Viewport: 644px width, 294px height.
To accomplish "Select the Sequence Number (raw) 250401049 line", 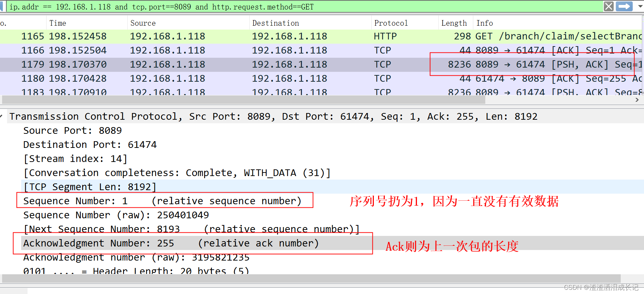I will point(116,215).
